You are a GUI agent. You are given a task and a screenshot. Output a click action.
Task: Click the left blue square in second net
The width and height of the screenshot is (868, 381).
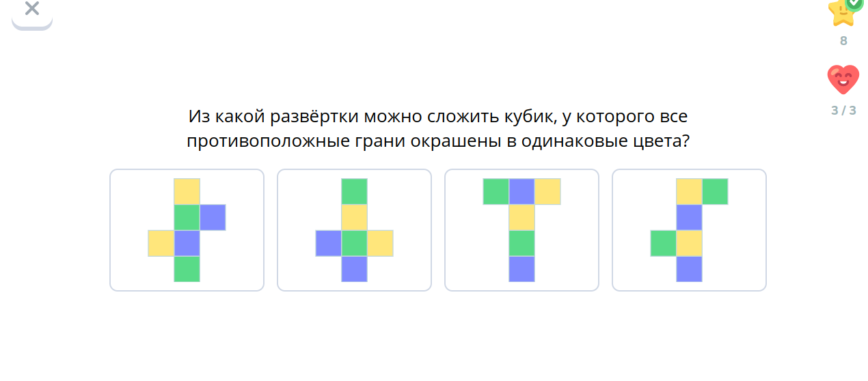pos(328,243)
